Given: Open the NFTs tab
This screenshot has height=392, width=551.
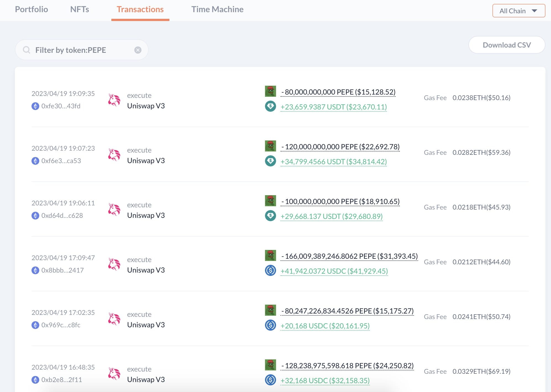Looking at the screenshot, I should [80, 9].
